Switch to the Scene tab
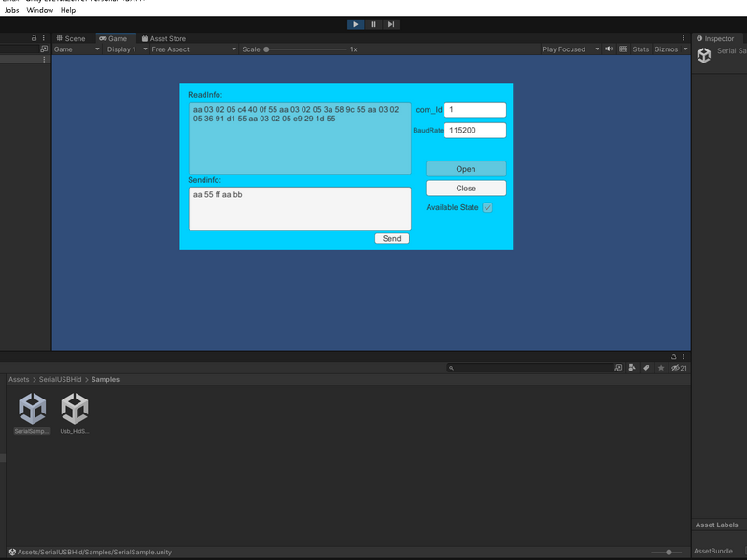This screenshot has width=747, height=560. 71,38
